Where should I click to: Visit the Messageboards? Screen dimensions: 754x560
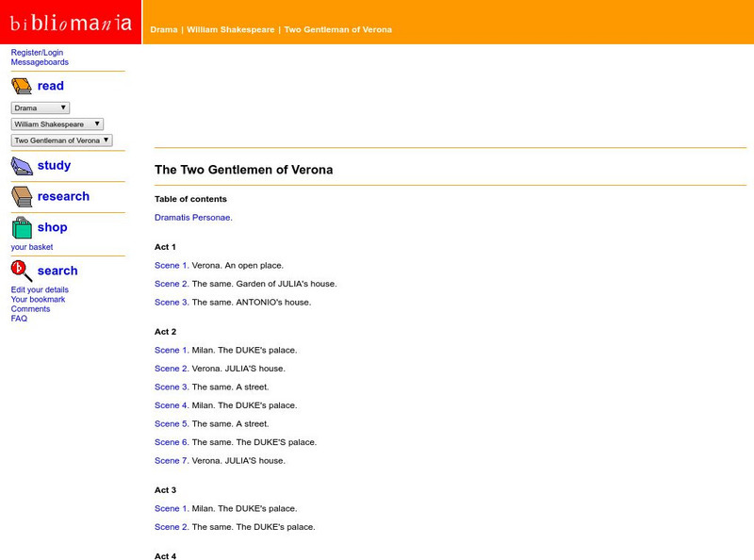[41, 62]
